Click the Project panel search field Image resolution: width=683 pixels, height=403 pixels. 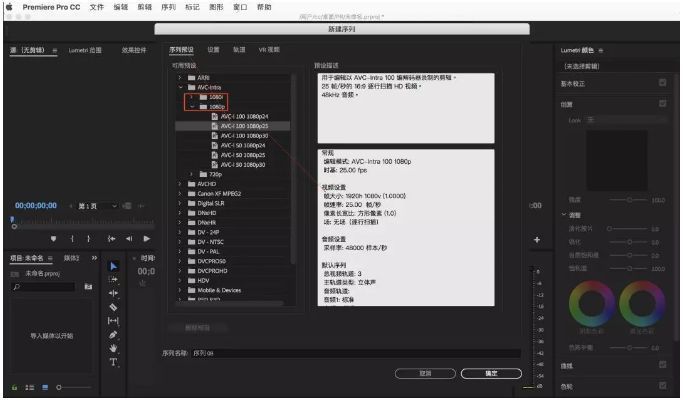tap(43, 287)
